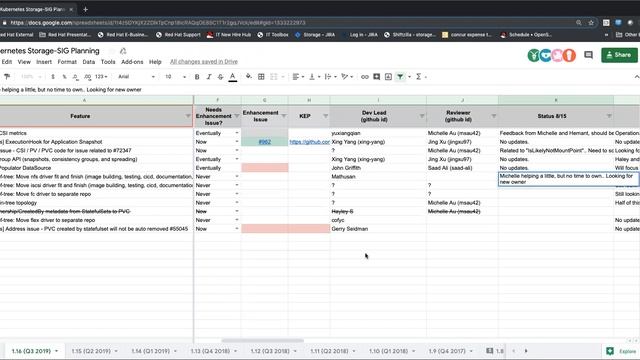Image resolution: width=640 pixels, height=360 pixels.
Task: Open filter for Feature column header
Action: coord(187,116)
